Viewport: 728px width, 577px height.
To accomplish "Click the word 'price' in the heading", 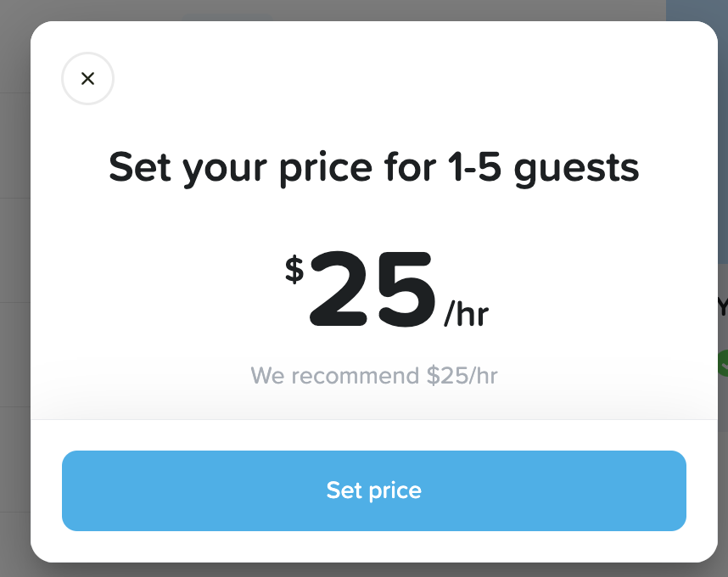I will 327,167.
